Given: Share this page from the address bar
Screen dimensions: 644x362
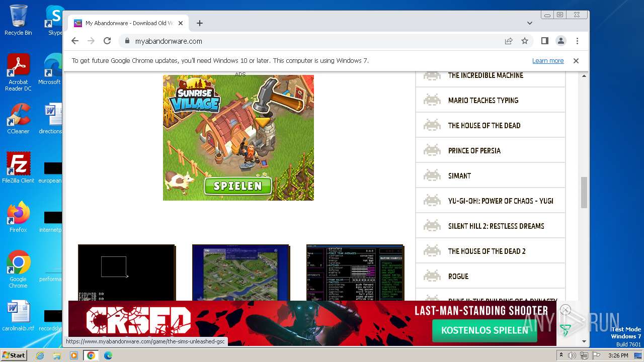Looking at the screenshot, I should [x=509, y=41].
